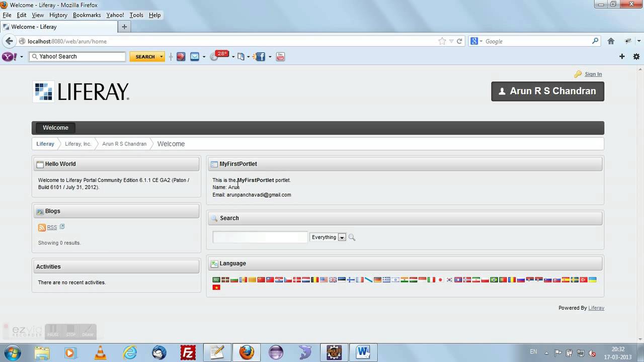Reload the current page
The image size is (644, 362).
tap(459, 41)
